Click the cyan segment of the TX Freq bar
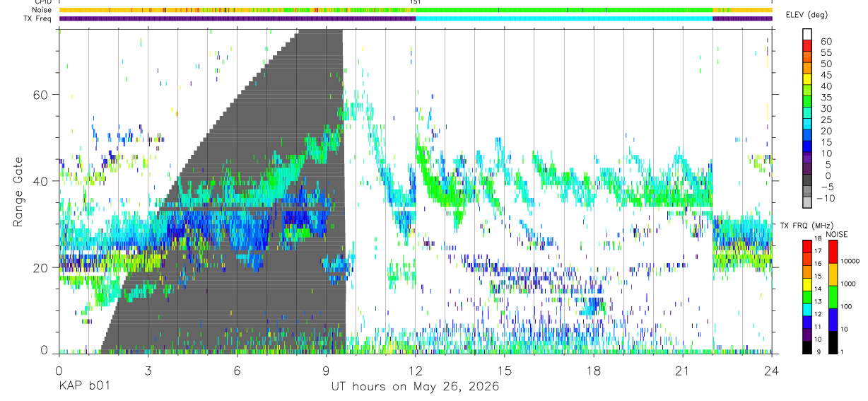This screenshot has height=401, width=868. [564, 18]
